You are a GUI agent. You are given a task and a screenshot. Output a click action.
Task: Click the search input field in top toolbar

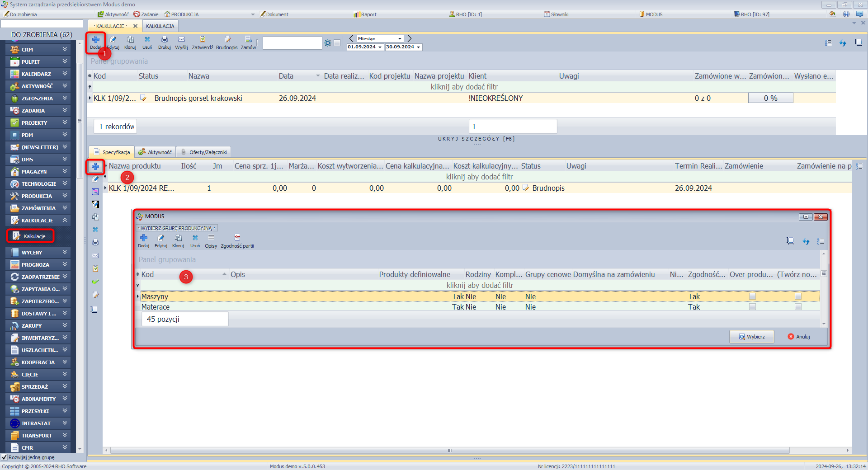point(292,43)
